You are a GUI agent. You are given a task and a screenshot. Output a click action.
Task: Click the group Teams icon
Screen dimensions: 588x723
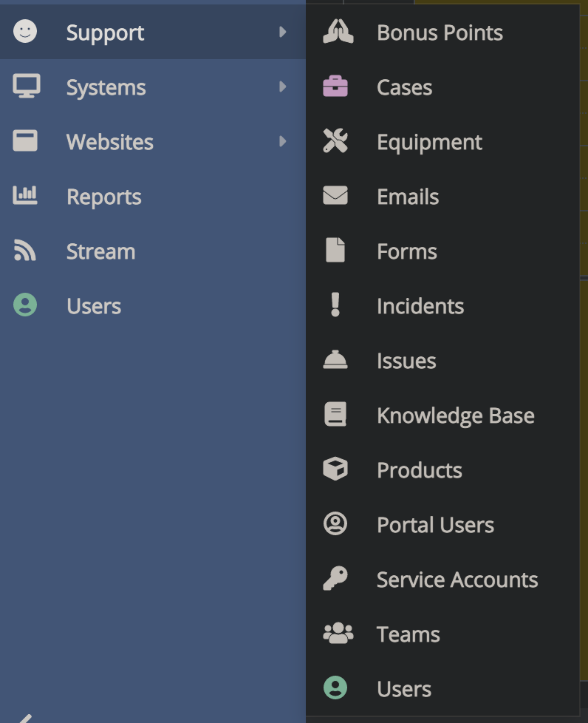[x=338, y=634]
